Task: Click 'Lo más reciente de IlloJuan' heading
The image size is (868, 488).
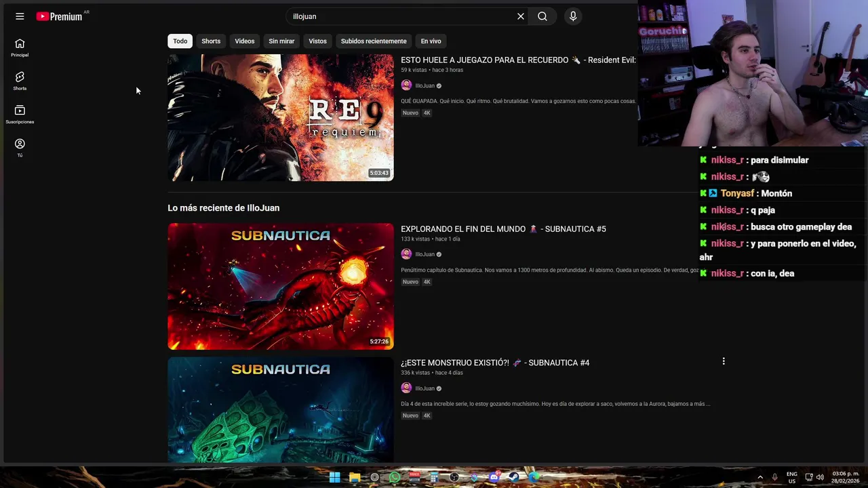Action: 223,208
